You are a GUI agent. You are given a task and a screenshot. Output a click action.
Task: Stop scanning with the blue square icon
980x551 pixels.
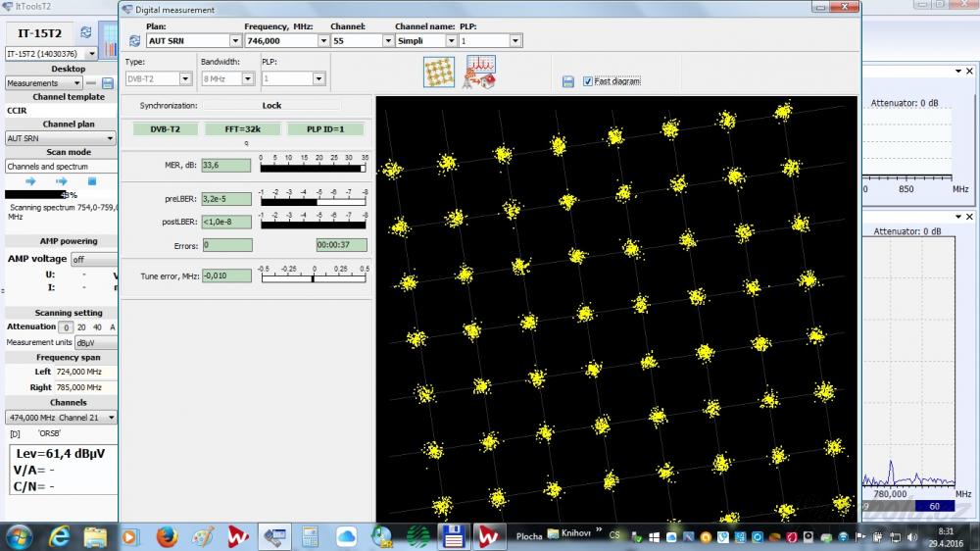pos(92,181)
